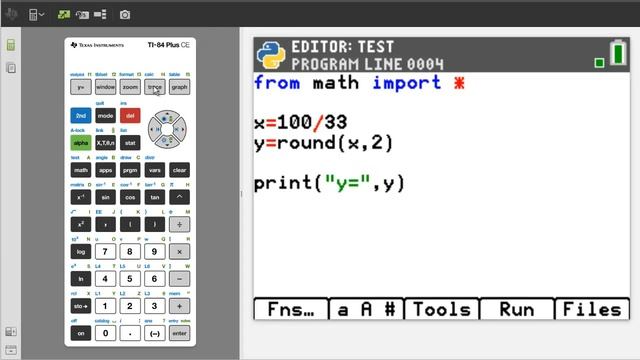Tap the math key
Screen dimensions: 640x360
coord(81,170)
